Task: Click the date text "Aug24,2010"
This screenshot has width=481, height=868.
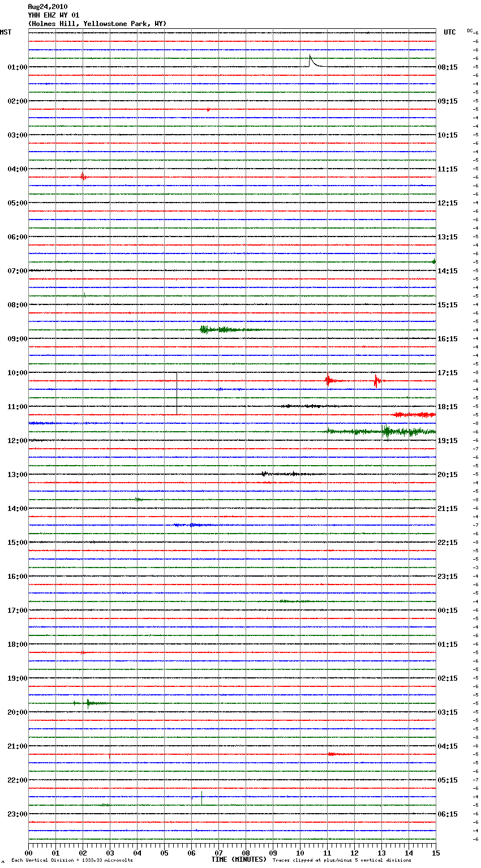Action: pyautogui.click(x=48, y=7)
